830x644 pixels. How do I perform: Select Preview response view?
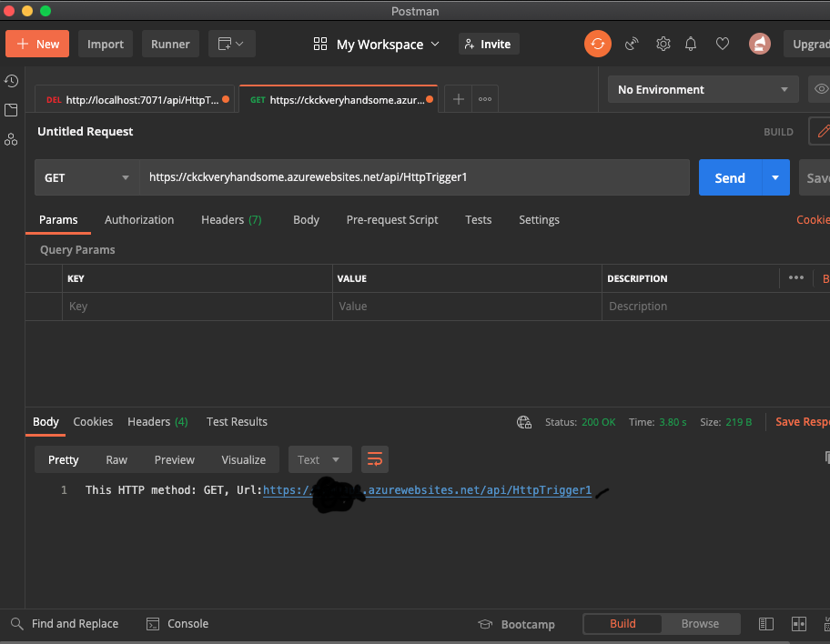174,460
